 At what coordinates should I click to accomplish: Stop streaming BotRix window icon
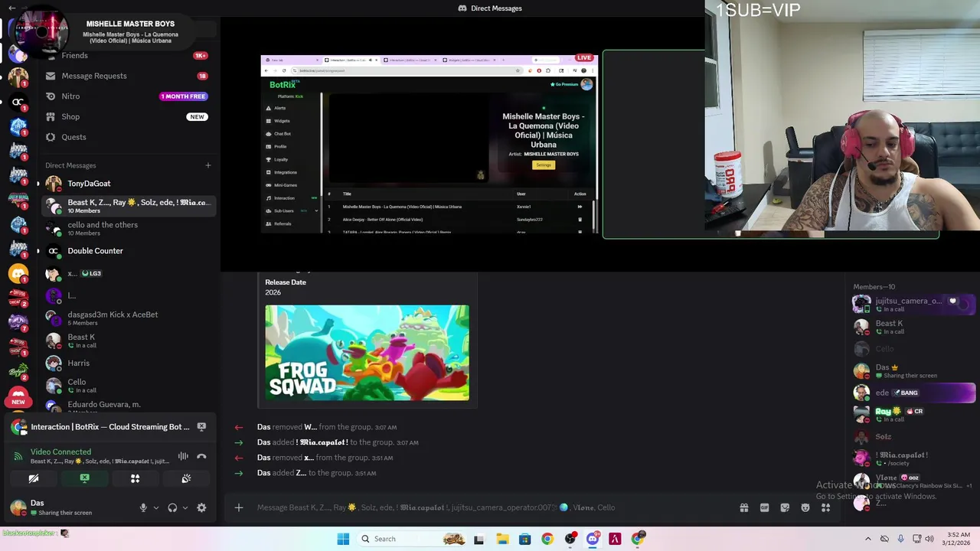coord(201,427)
